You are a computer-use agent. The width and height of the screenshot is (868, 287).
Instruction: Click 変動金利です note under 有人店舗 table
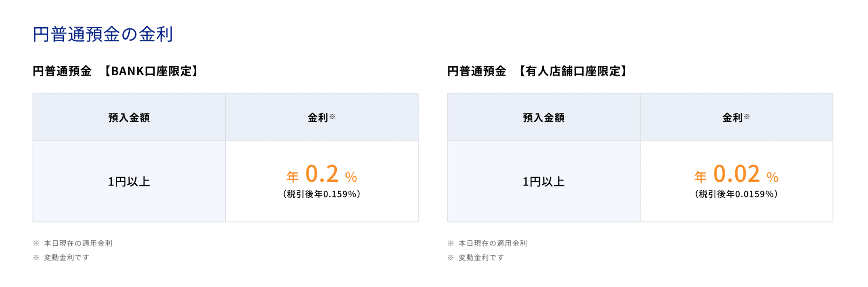click(x=481, y=257)
